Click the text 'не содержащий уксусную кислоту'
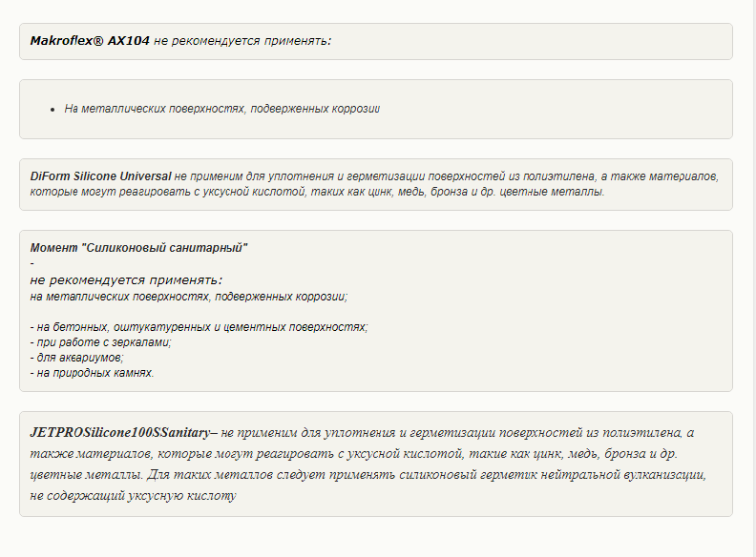Image resolution: width=756 pixels, height=557 pixels. point(133,496)
